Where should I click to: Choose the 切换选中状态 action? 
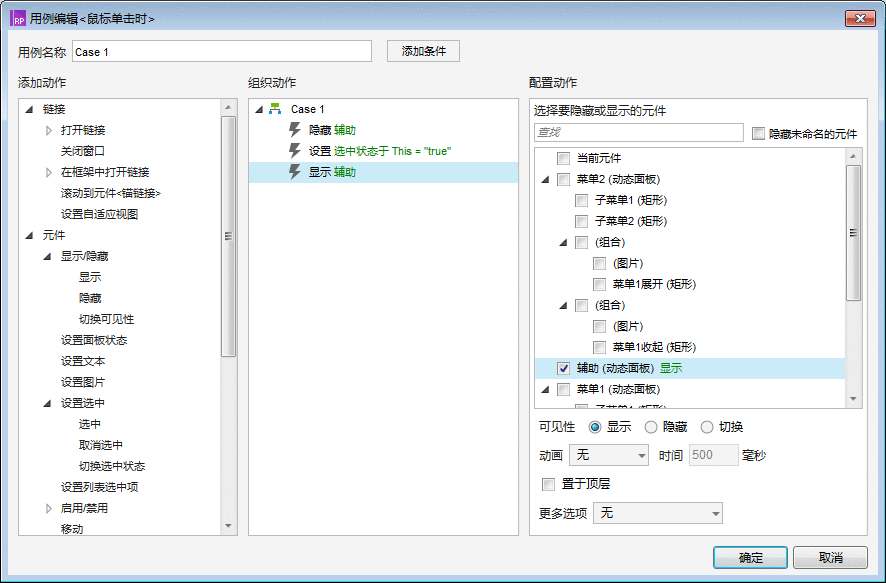(x=112, y=466)
